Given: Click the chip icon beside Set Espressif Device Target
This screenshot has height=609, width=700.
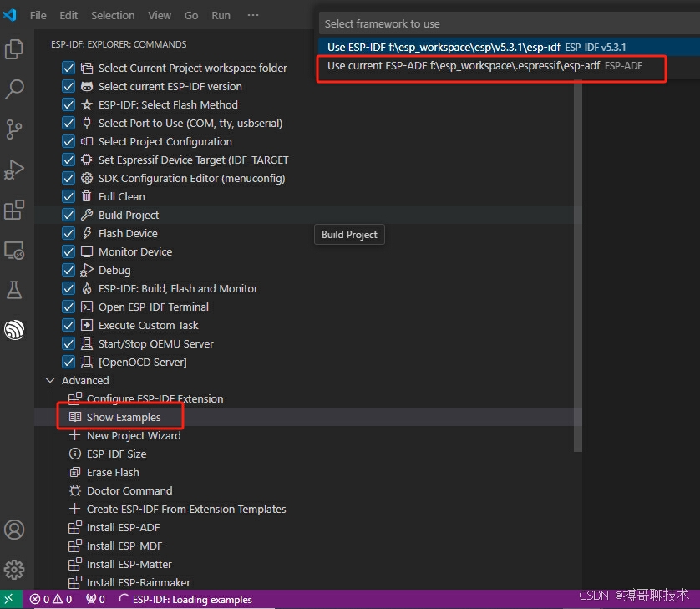Looking at the screenshot, I should 87,160.
